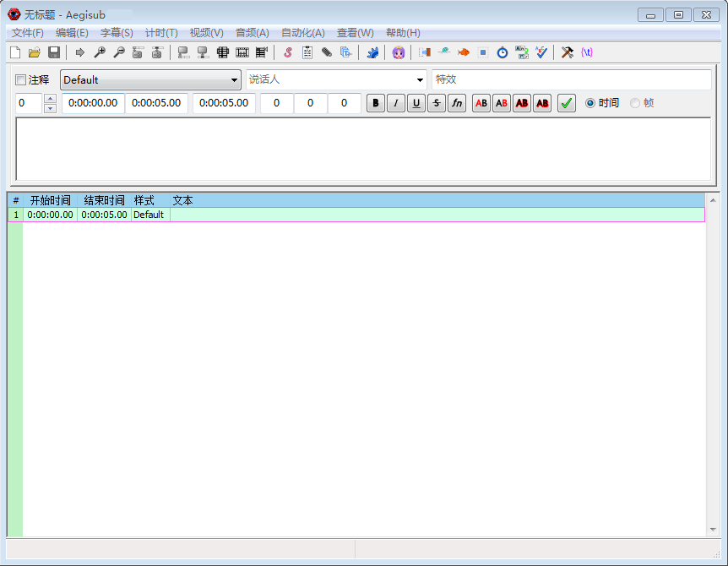
Task: Save subtitles with the floppy disk icon
Action: point(54,52)
